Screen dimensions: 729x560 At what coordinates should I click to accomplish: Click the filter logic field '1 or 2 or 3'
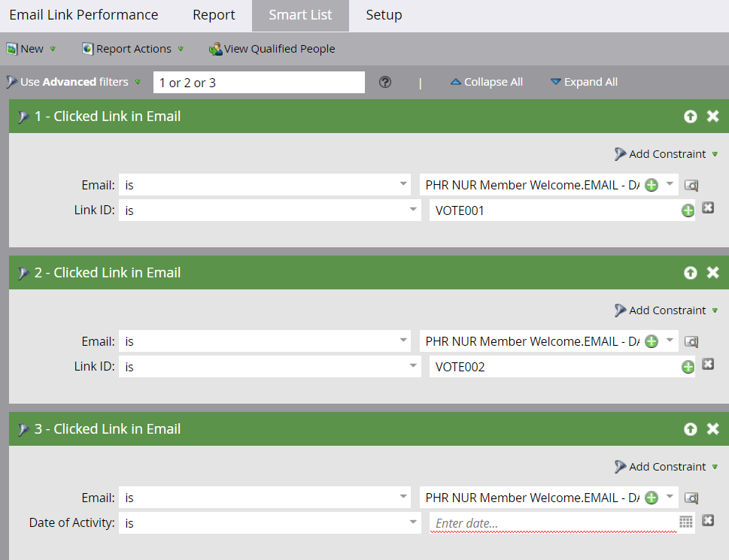click(x=259, y=83)
